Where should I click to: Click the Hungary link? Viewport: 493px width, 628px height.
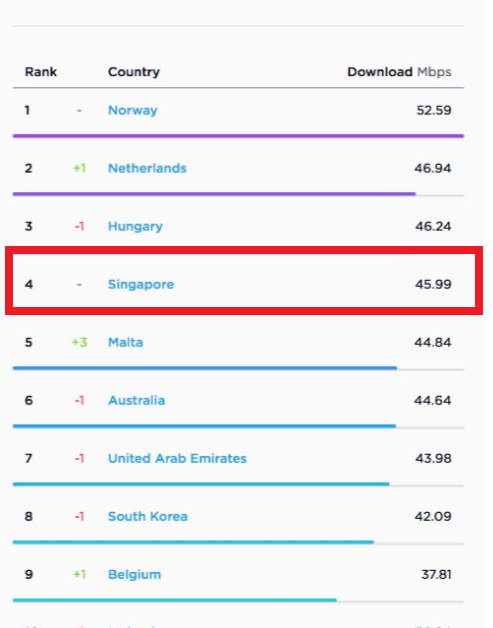click(x=135, y=226)
